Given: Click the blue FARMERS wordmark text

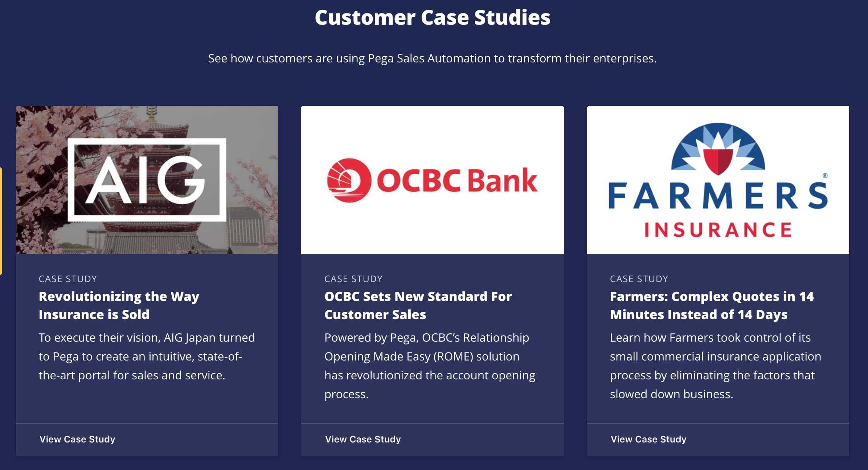Looking at the screenshot, I should coord(718,196).
